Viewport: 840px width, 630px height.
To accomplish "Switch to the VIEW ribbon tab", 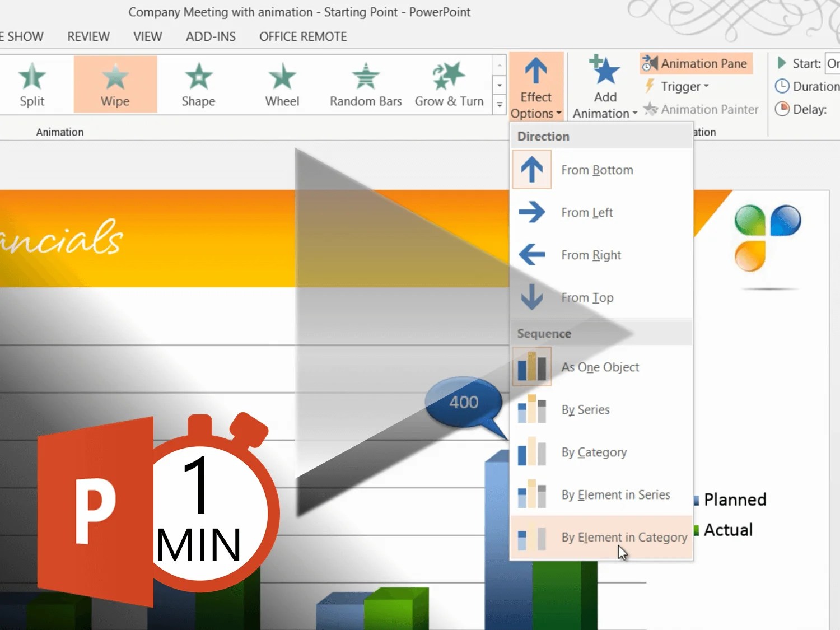I will (147, 36).
